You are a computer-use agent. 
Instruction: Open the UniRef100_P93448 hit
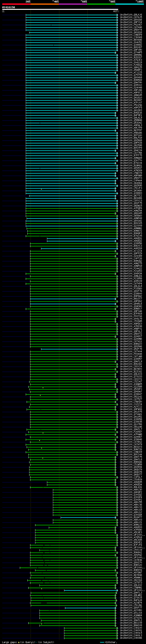coord(131,354)
